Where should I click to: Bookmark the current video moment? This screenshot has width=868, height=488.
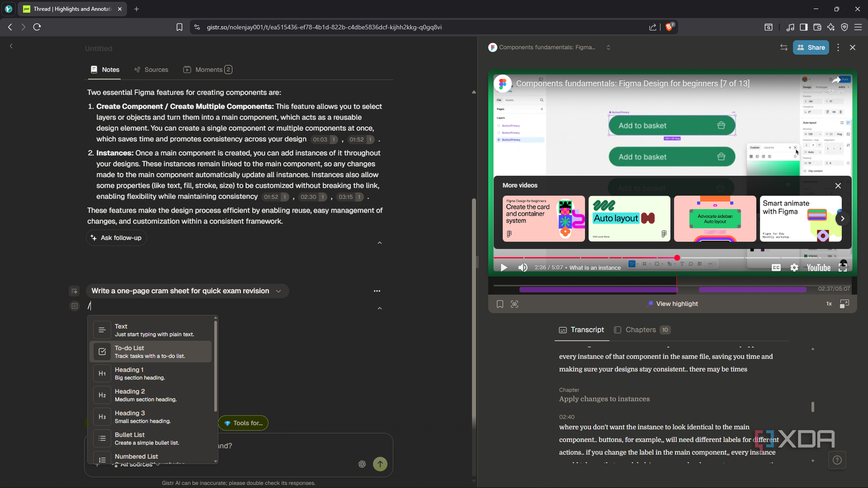pos(500,304)
